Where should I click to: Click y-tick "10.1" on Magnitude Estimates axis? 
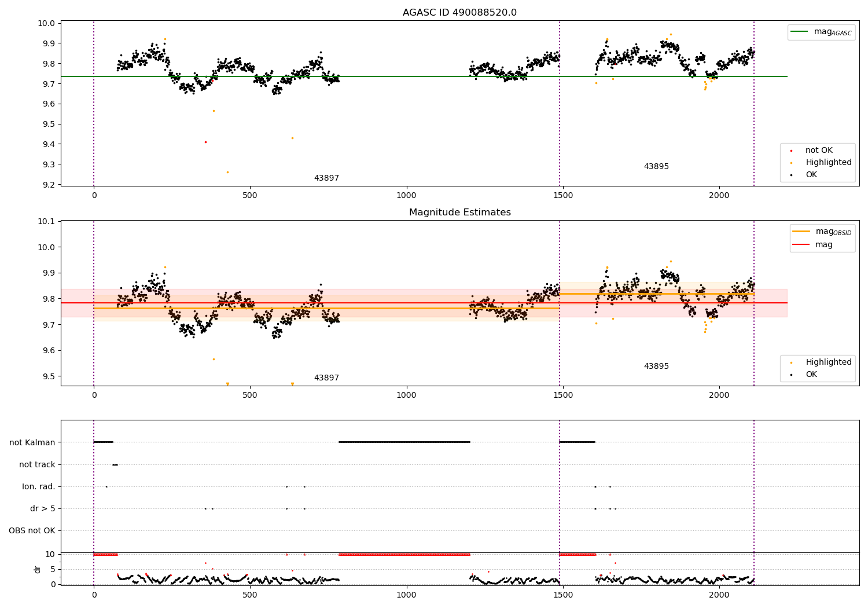click(47, 222)
